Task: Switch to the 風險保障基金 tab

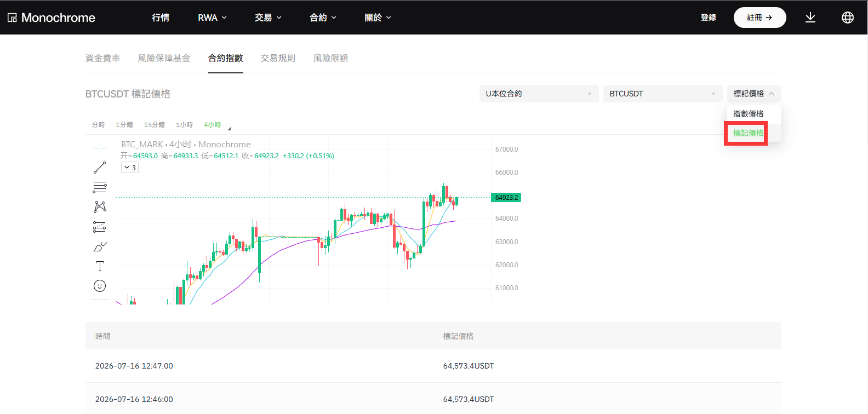Action: click(164, 58)
